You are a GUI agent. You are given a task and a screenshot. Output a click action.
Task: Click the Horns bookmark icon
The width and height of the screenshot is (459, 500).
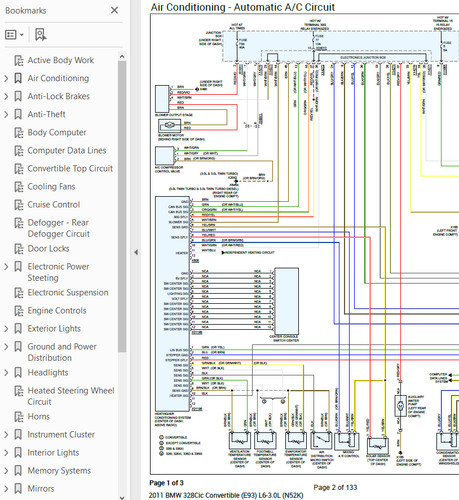pyautogui.click(x=19, y=416)
